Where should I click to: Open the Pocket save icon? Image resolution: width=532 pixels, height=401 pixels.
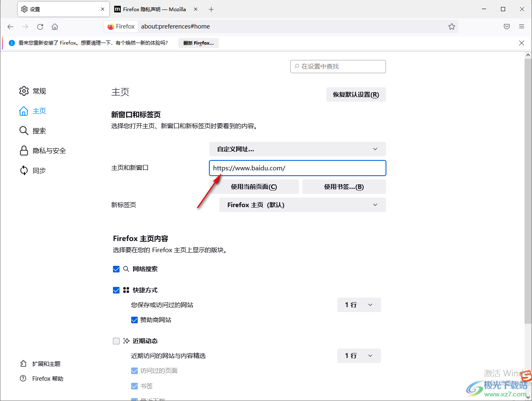pos(507,26)
